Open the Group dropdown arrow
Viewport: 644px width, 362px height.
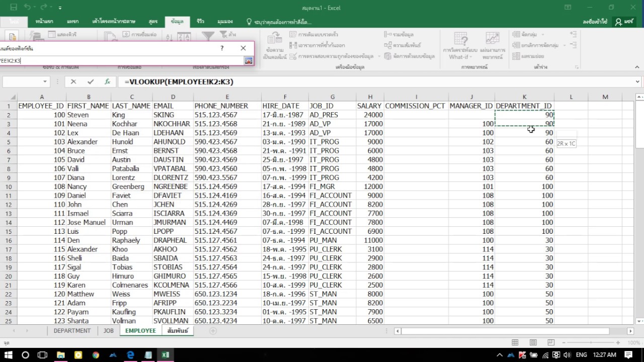point(543,34)
